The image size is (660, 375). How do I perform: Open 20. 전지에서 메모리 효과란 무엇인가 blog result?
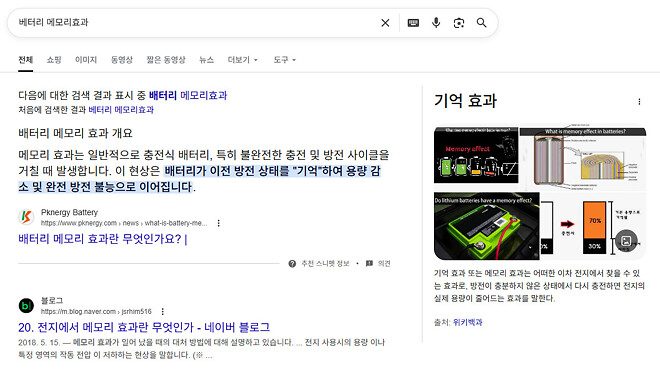coord(144,327)
